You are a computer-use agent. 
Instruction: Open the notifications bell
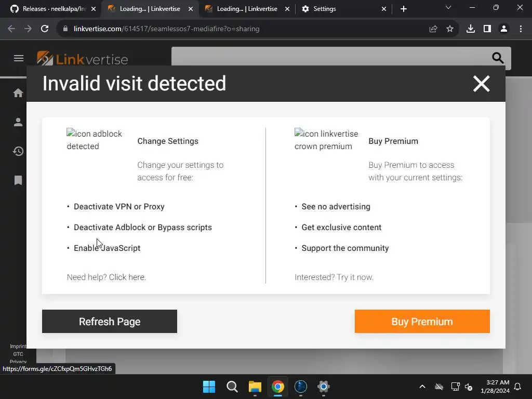coord(518,387)
